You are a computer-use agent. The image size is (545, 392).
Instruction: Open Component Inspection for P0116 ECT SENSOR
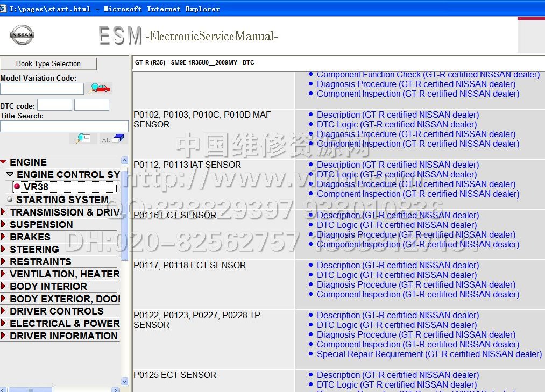418,244
